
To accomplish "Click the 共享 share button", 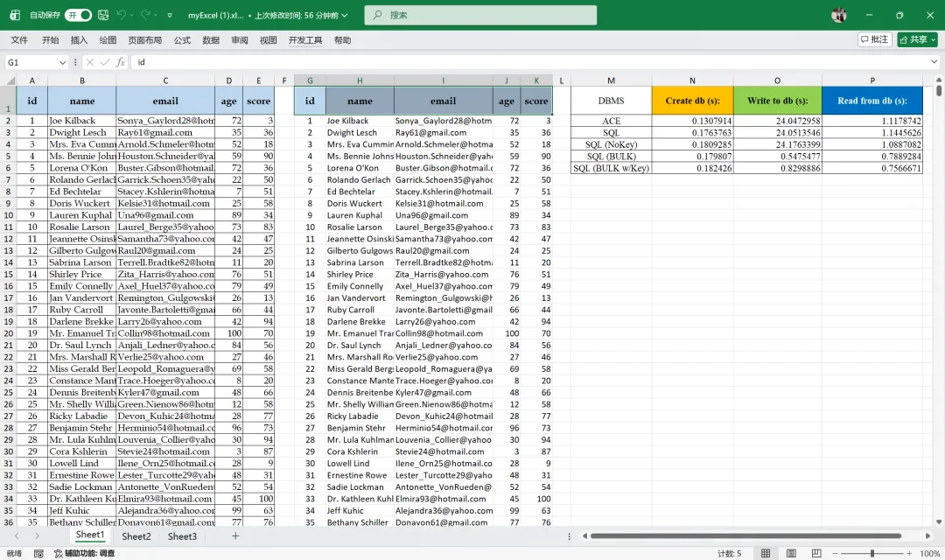I will (917, 39).
